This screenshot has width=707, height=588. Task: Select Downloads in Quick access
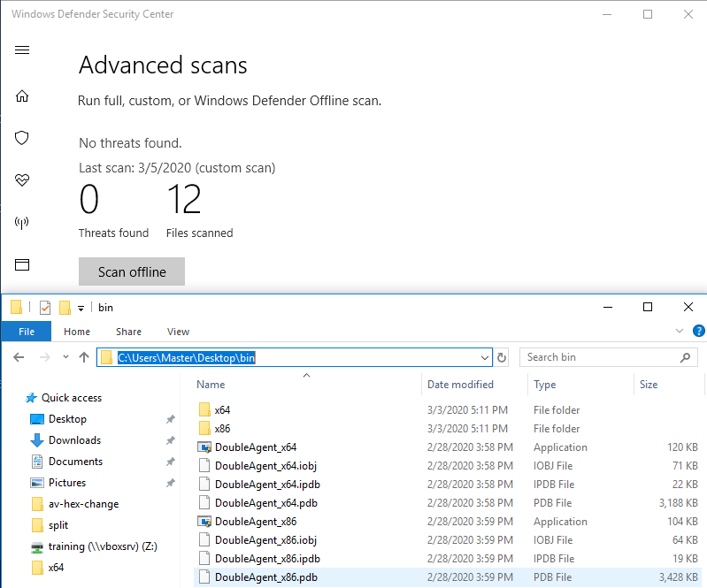(74, 440)
